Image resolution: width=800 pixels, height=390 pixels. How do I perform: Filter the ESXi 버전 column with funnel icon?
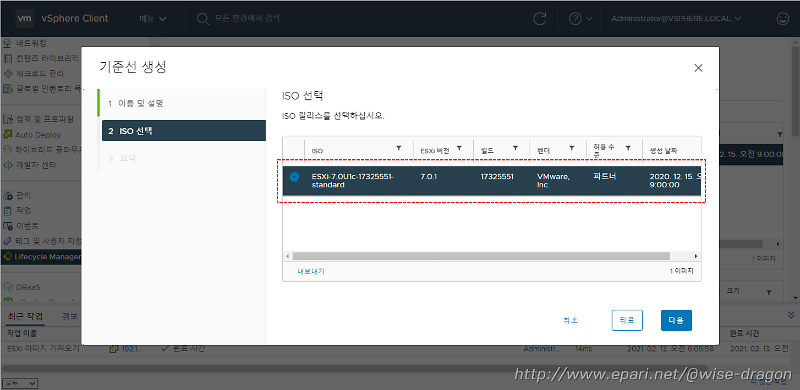click(x=459, y=148)
